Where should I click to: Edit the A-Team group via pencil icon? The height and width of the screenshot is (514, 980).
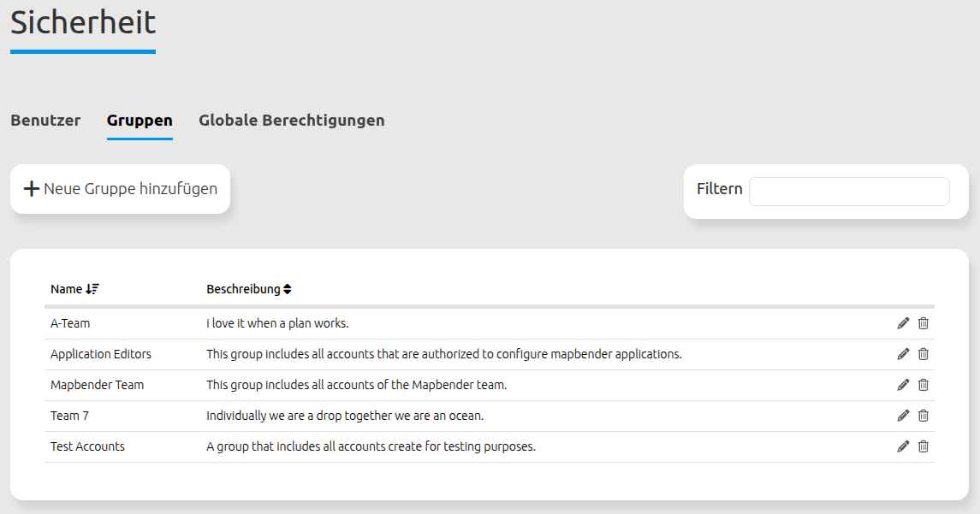point(903,323)
